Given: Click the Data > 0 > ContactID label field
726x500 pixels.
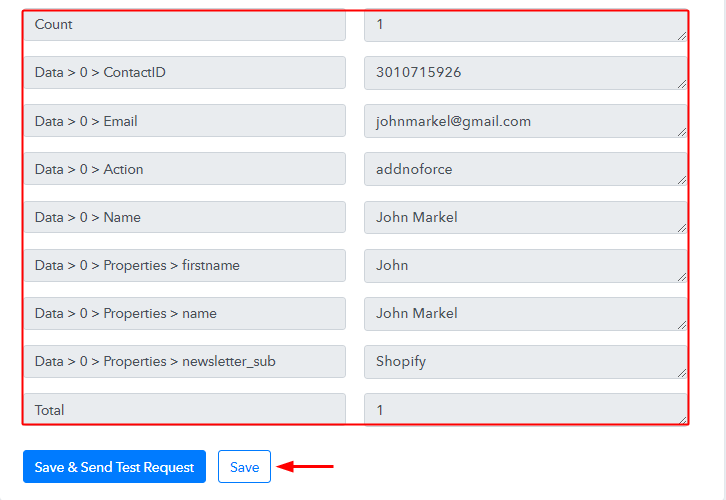Looking at the screenshot, I should pos(184,73).
